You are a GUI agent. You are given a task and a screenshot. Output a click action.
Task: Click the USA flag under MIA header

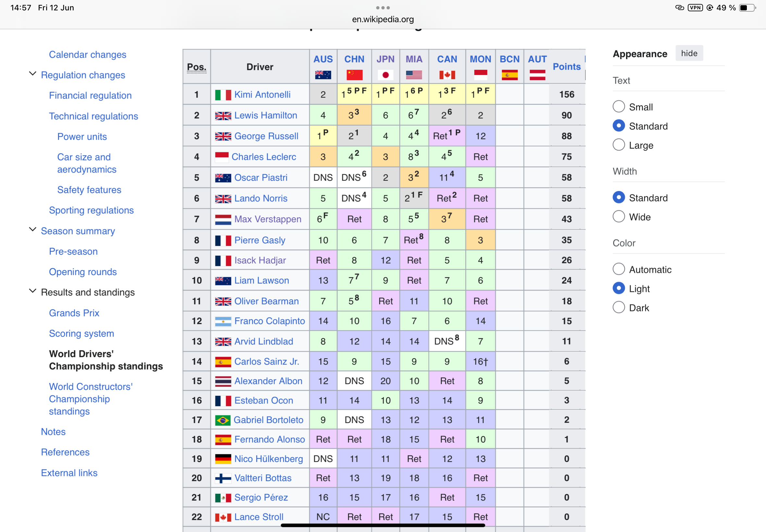click(x=414, y=75)
